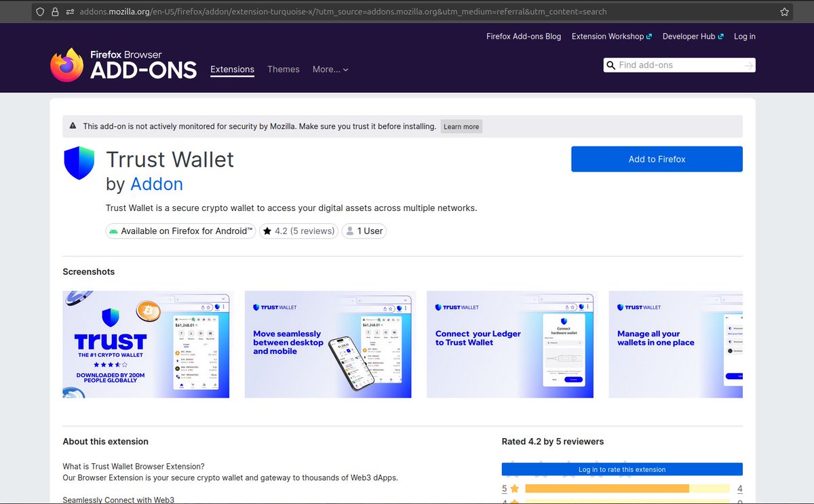Click the padlock icon in address bar
814x504 pixels.
pyautogui.click(x=56, y=12)
